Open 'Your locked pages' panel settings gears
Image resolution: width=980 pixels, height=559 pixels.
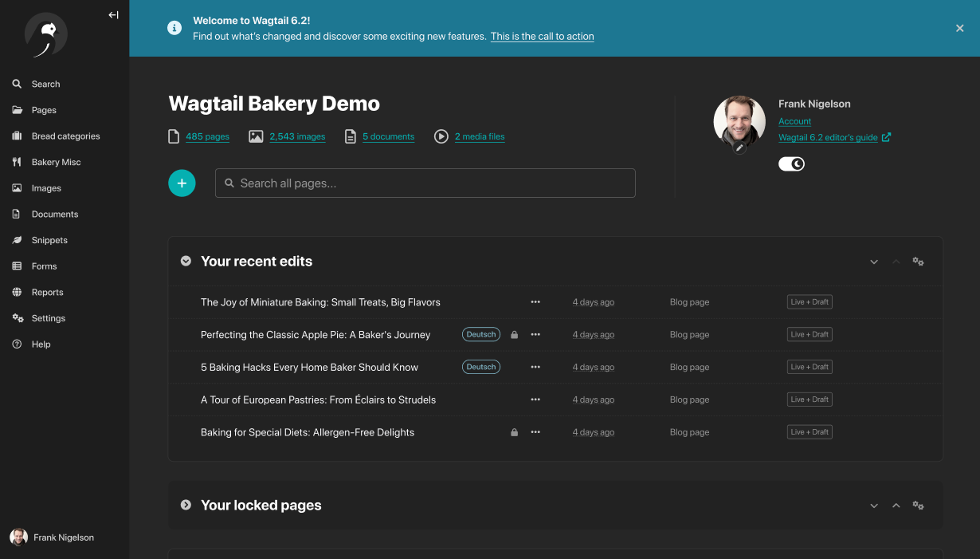[919, 506]
